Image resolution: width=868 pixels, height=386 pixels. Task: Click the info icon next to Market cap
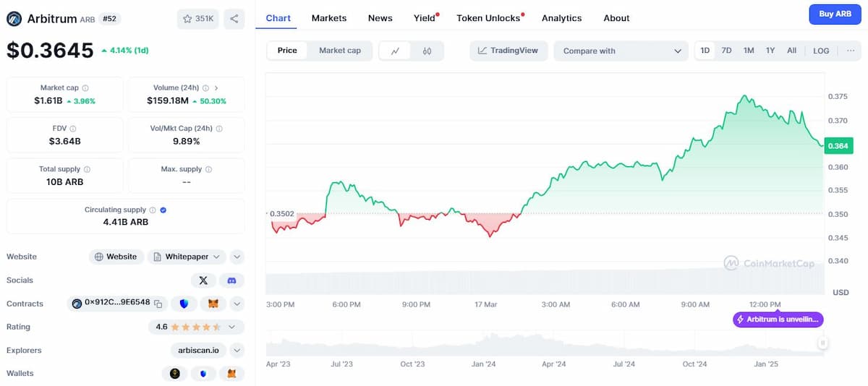pos(85,87)
